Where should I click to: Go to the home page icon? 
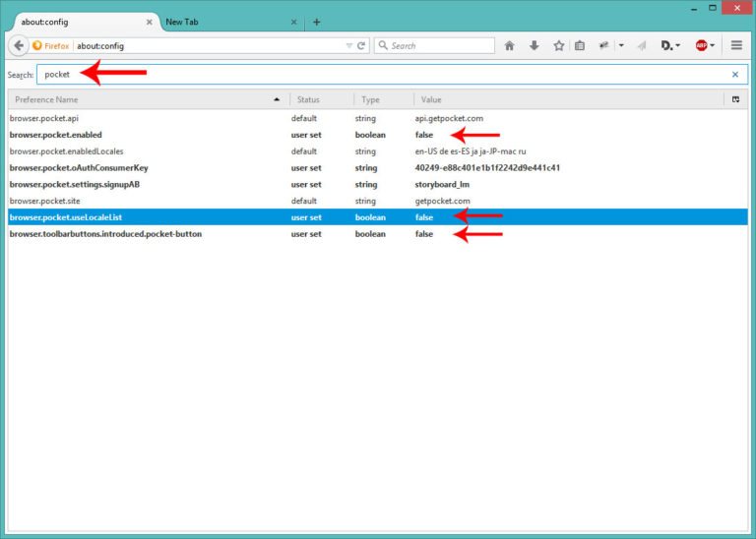(509, 46)
